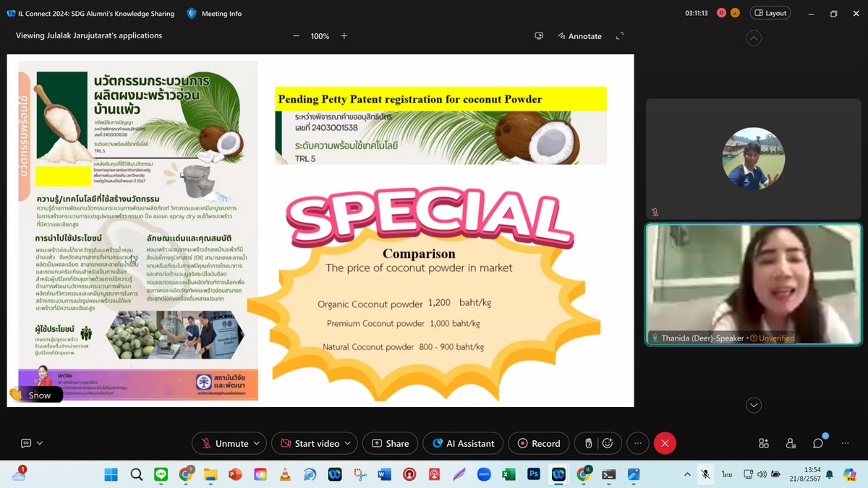This screenshot has width=868, height=488.
Task: Click the Share button
Action: point(391,443)
